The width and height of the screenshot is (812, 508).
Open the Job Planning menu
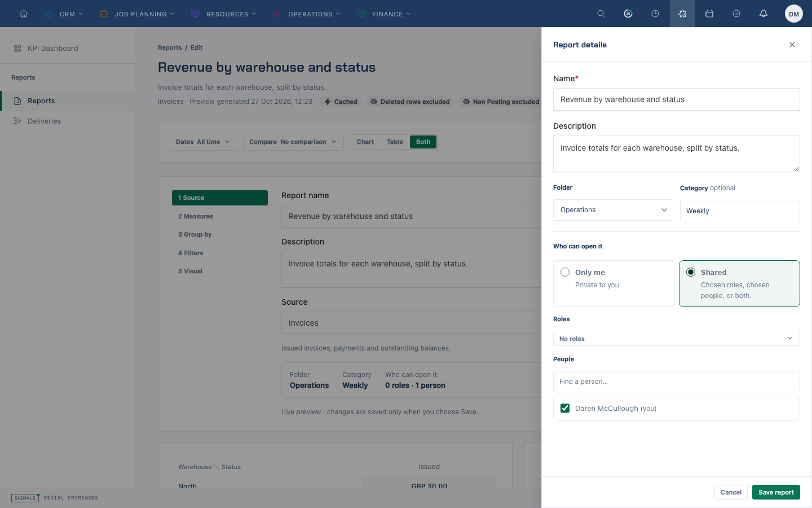[x=136, y=14]
